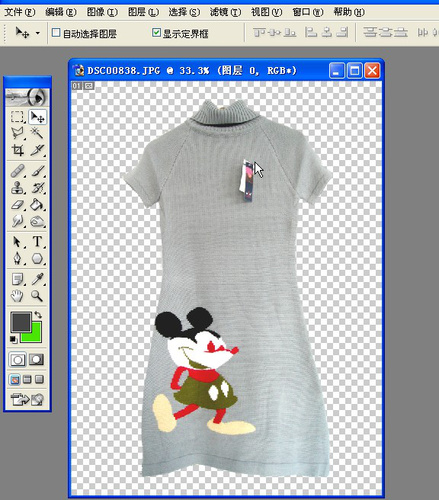The height and width of the screenshot is (500, 439).
Task: Click Align vertical centers button
Action: [275, 32]
